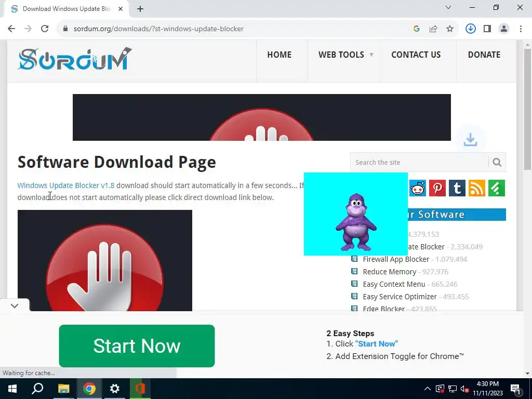The image size is (532, 399).
Task: Reload the current page
Action: coord(45,29)
